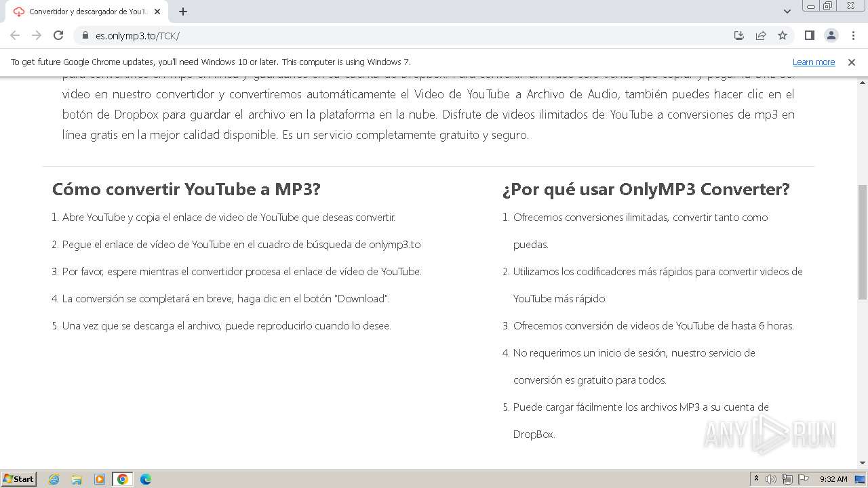Click step La conversión se completará en breve
The height and width of the screenshot is (488, 868).
point(226,299)
